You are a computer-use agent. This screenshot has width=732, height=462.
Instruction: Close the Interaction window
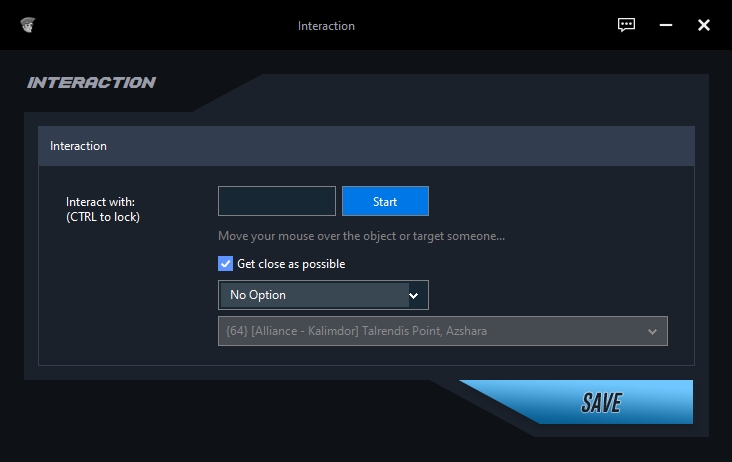(704, 25)
